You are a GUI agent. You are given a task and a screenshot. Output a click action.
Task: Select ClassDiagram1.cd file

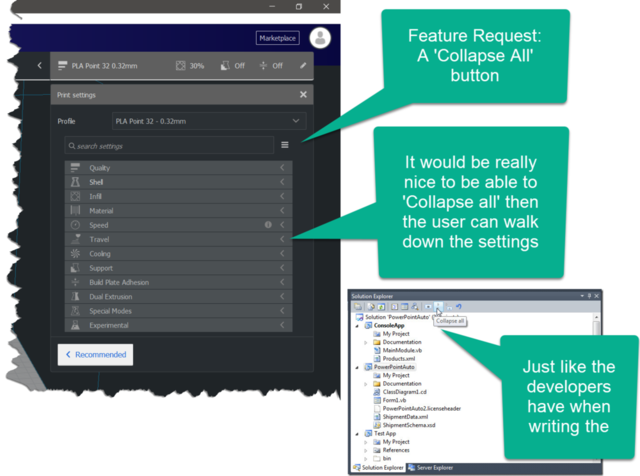pyautogui.click(x=400, y=392)
